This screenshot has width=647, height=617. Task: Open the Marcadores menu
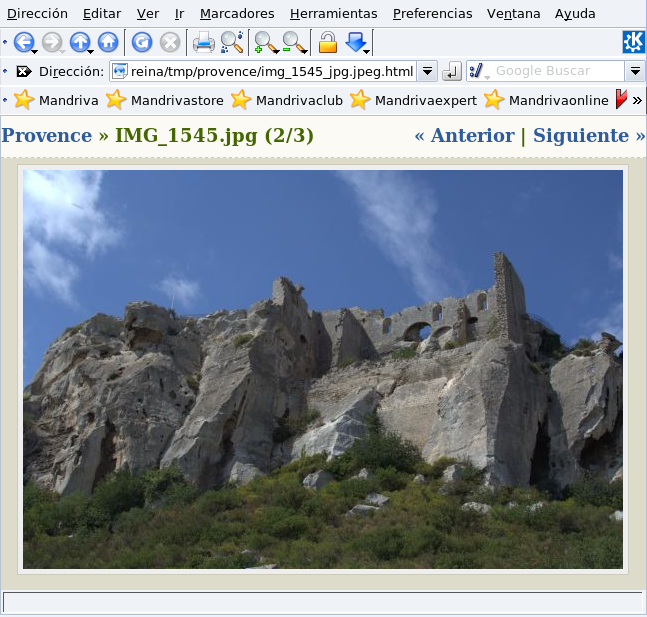pos(237,14)
